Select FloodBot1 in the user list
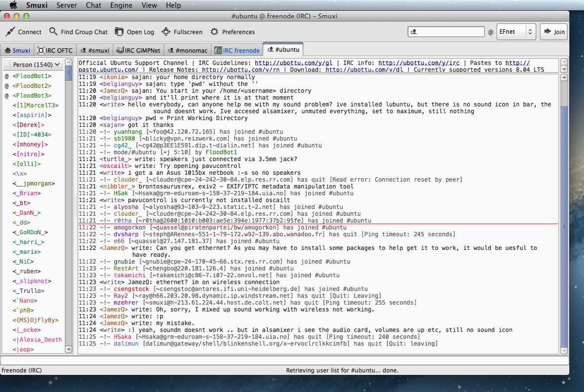The height and width of the screenshot is (392, 584). click(32, 76)
